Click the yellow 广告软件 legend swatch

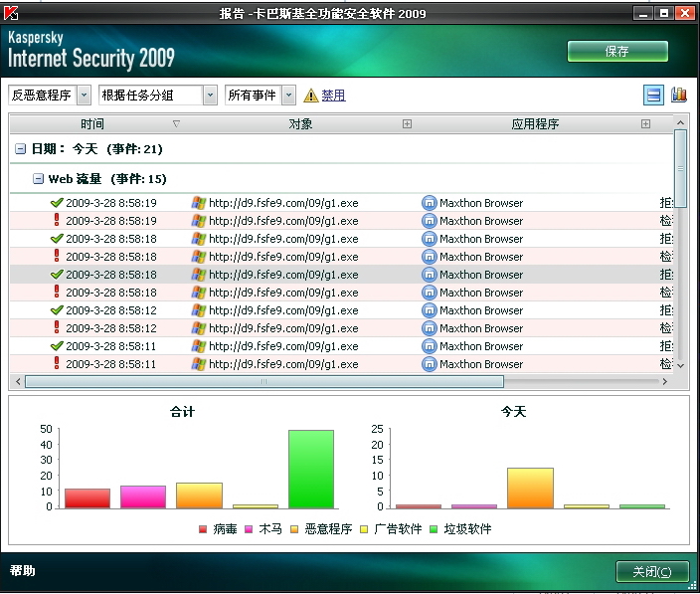(x=364, y=529)
